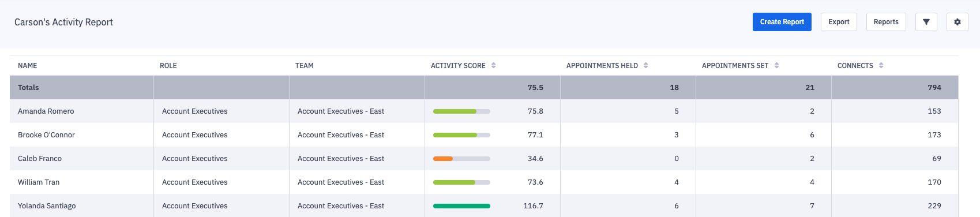Open the Reports button
980x217 pixels.
point(886,22)
